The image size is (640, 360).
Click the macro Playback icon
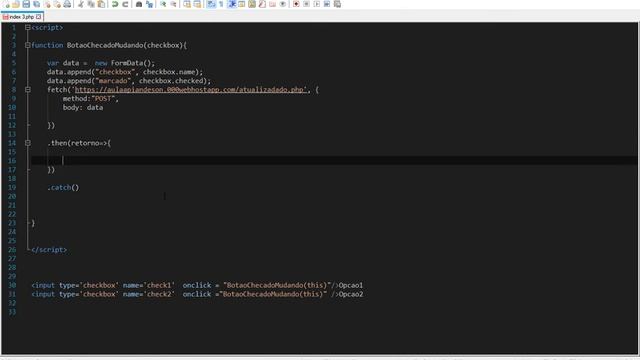[317, 4]
